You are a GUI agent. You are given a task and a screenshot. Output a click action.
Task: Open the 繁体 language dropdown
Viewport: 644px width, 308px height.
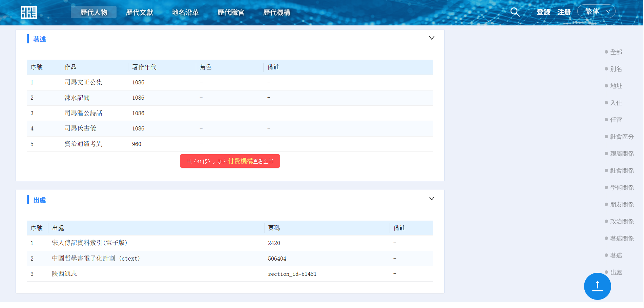tap(596, 12)
